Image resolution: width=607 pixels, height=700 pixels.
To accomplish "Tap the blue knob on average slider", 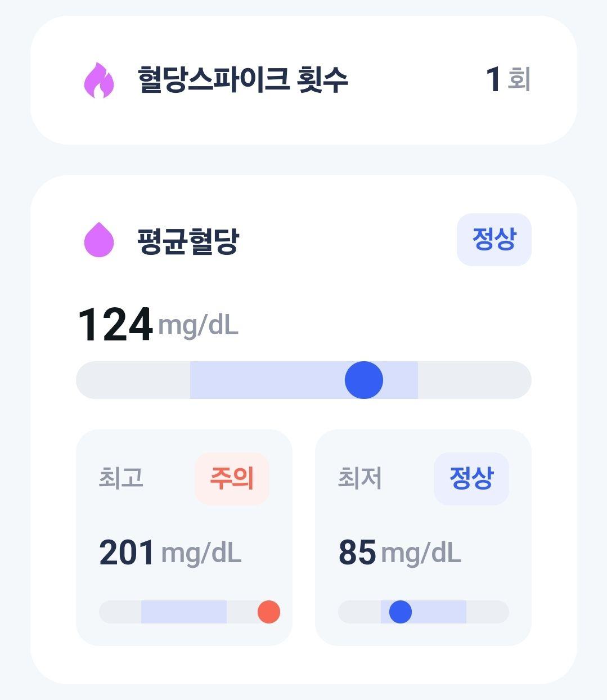I will (x=364, y=380).
